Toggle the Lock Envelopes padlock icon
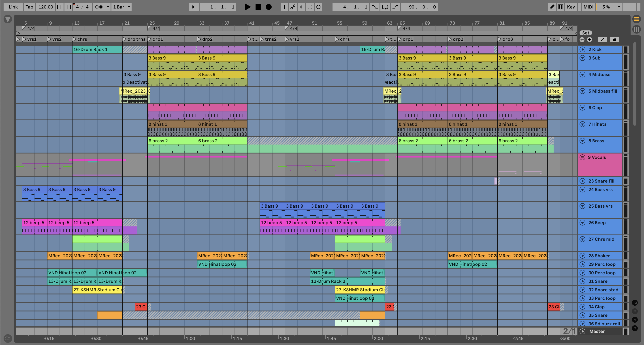This screenshot has width=644, height=345. [x=614, y=40]
